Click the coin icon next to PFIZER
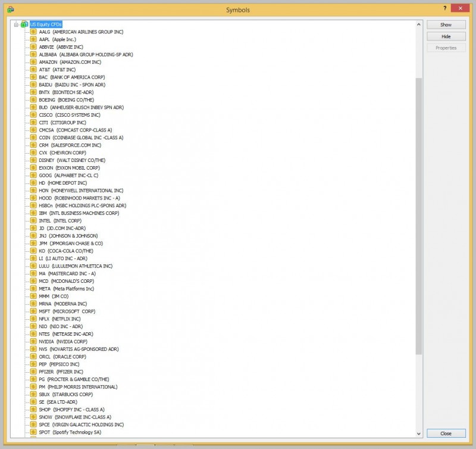476x449 pixels. point(33,372)
